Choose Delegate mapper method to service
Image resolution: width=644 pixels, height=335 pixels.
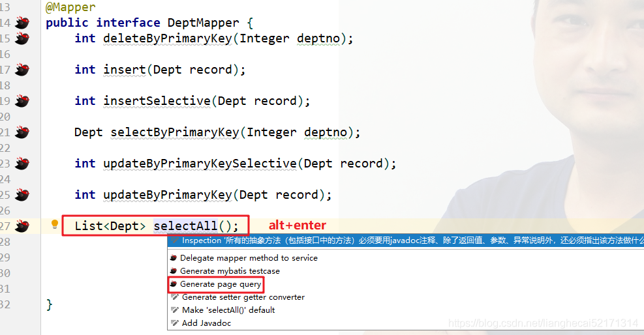[249, 258]
